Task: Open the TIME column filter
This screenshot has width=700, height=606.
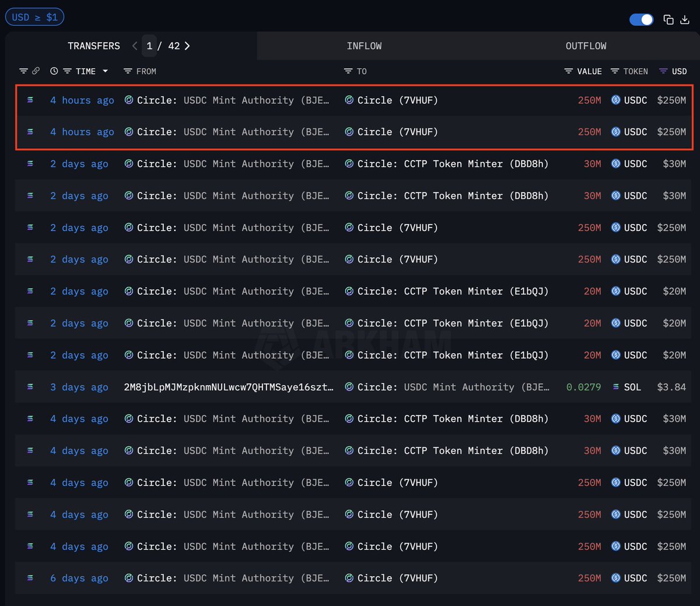Action: tap(68, 71)
